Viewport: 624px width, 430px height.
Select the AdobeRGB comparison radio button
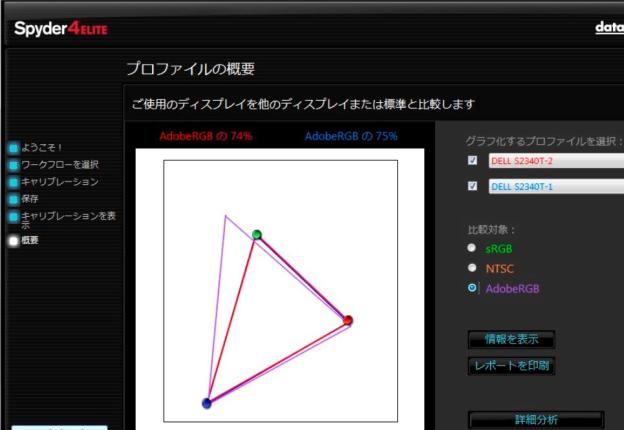pos(472,288)
